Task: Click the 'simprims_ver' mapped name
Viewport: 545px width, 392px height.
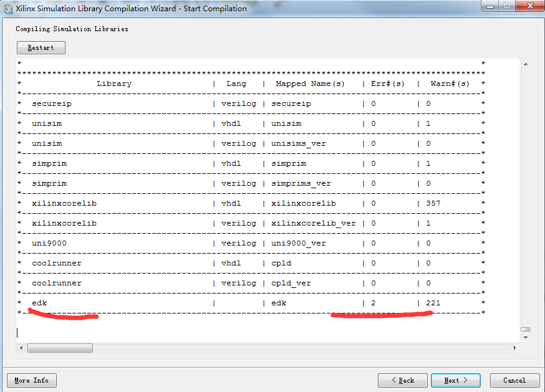Action: (301, 183)
